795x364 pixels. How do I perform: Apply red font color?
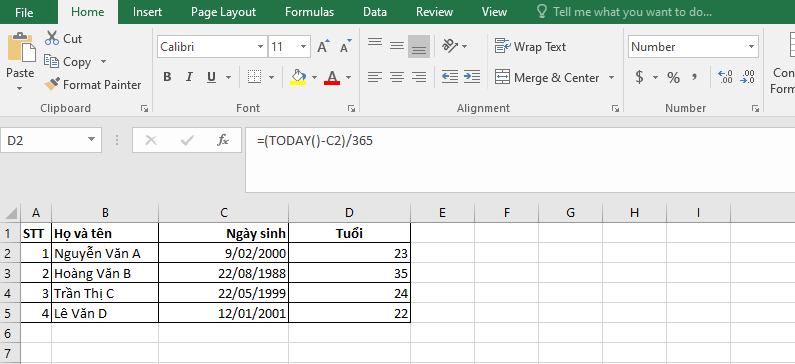point(332,77)
